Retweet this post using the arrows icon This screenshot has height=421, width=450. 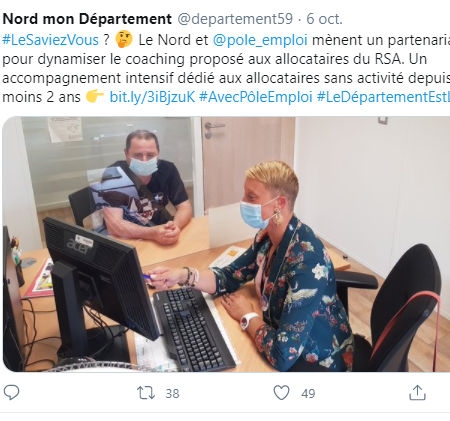pyautogui.click(x=146, y=393)
